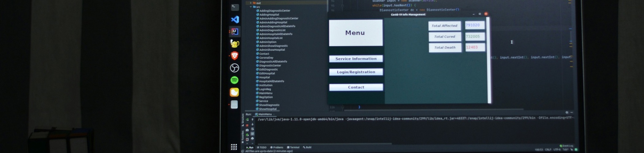Click the Run console horizontal scrollbar
Screen dimensions: 644x153
click(x=325, y=144)
